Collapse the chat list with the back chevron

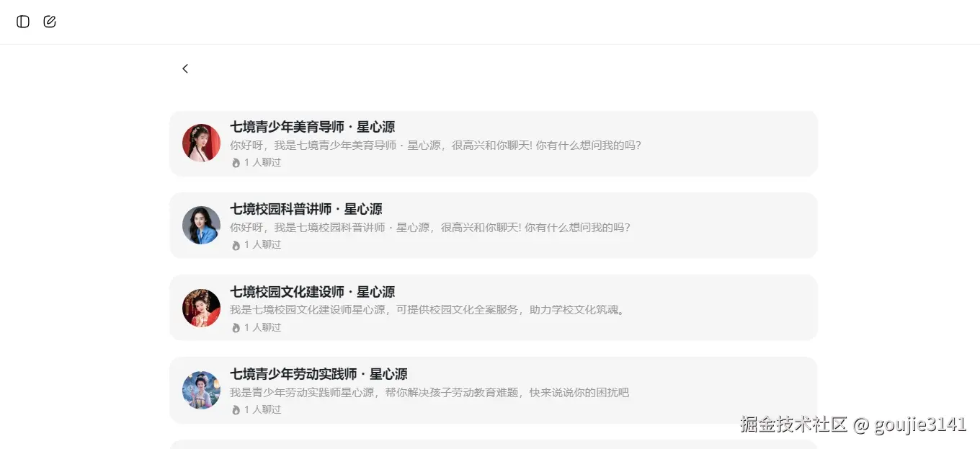[x=185, y=68]
